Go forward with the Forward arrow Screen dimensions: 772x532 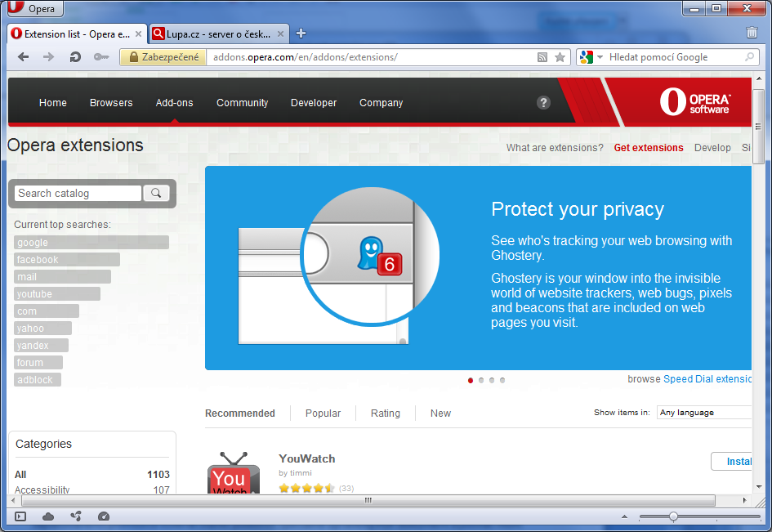[x=48, y=57]
